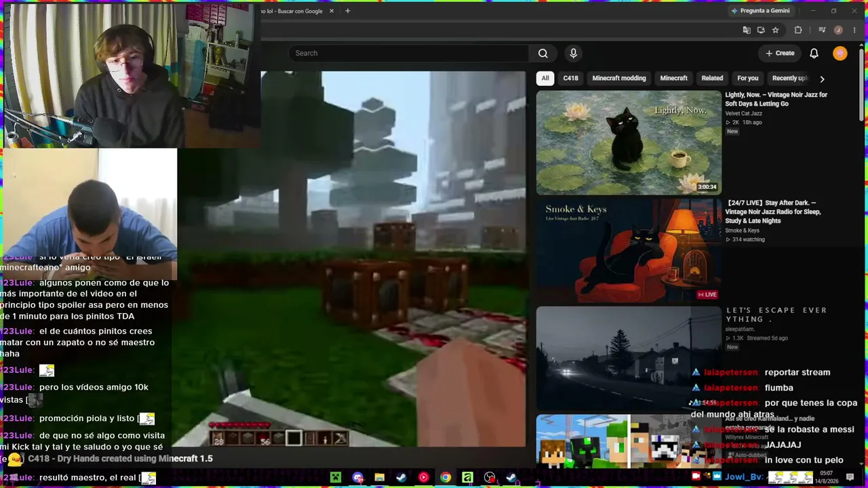Open a new Chrome tab
Image resolution: width=868 pixels, height=488 pixels.
point(347,11)
